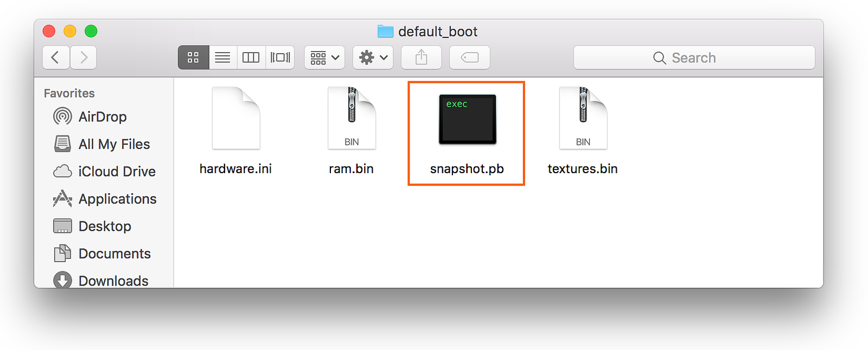
Task: Go to iCloud Drive
Action: pos(116,171)
